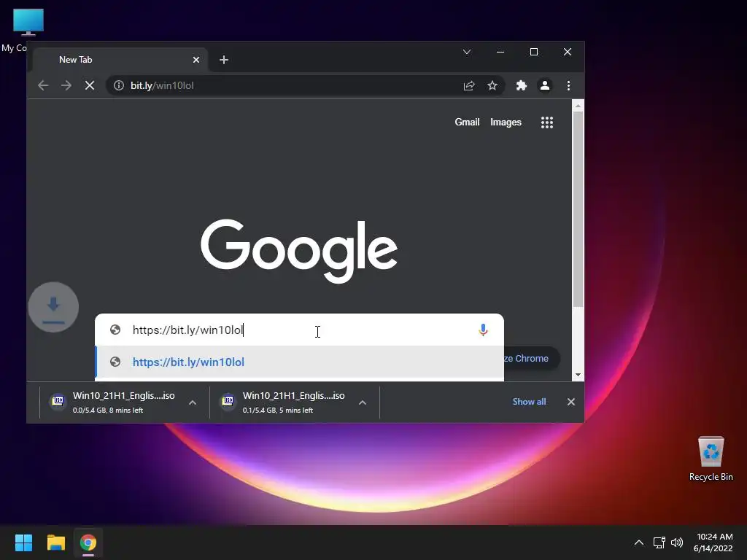Close the downloads bar

(570, 402)
